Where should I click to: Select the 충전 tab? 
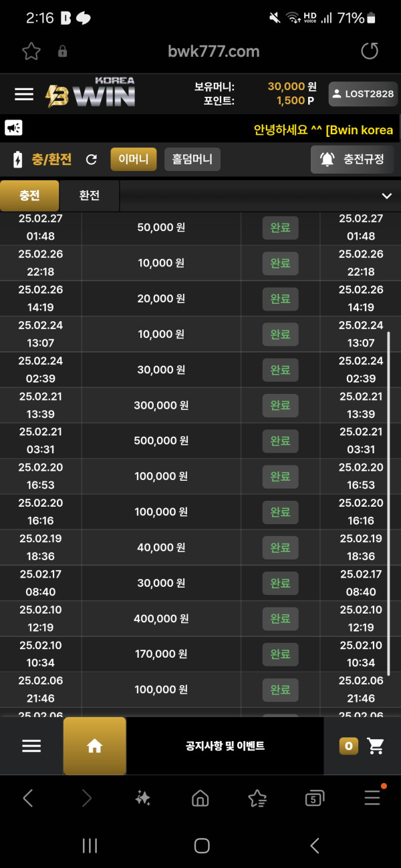coord(29,196)
